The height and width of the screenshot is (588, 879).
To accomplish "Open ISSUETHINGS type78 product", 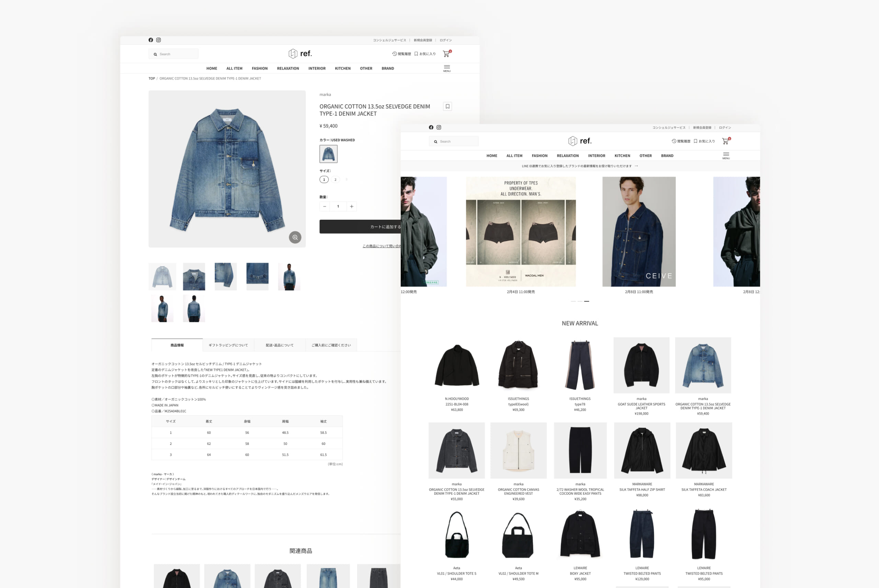I will pos(580,374).
